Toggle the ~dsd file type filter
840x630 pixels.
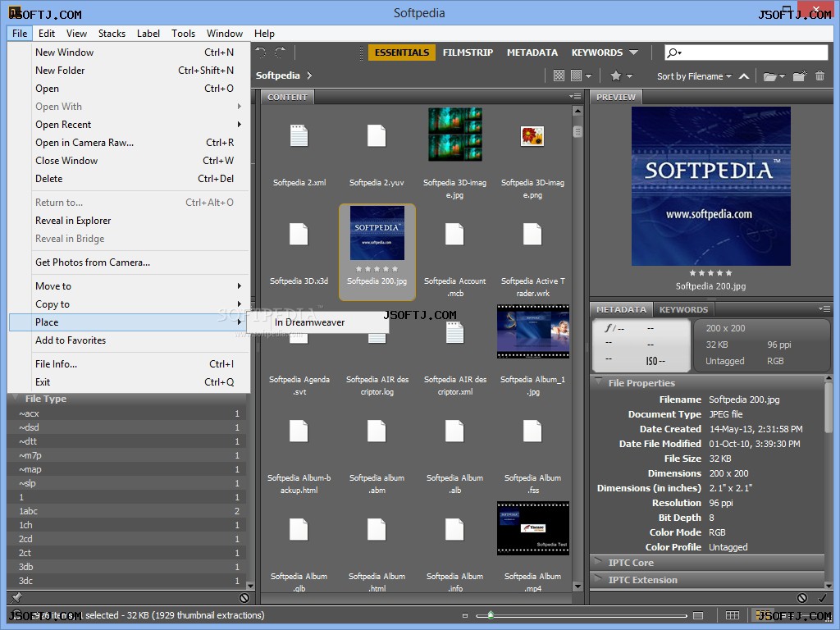(127, 427)
